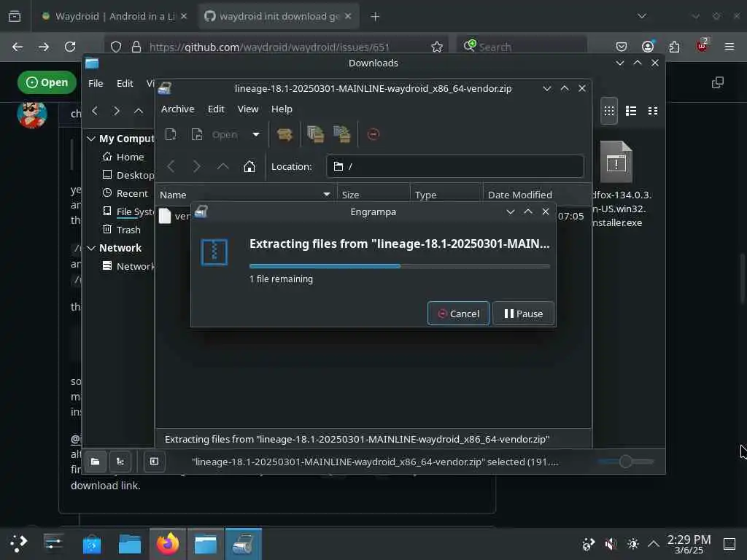Image resolution: width=747 pixels, height=560 pixels.
Task: Pause the file extraction
Action: [x=523, y=314]
